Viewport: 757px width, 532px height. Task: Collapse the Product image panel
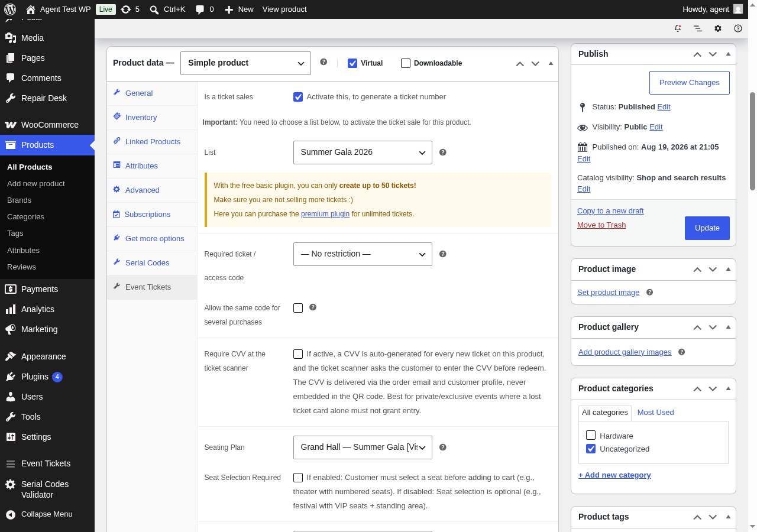tap(728, 269)
